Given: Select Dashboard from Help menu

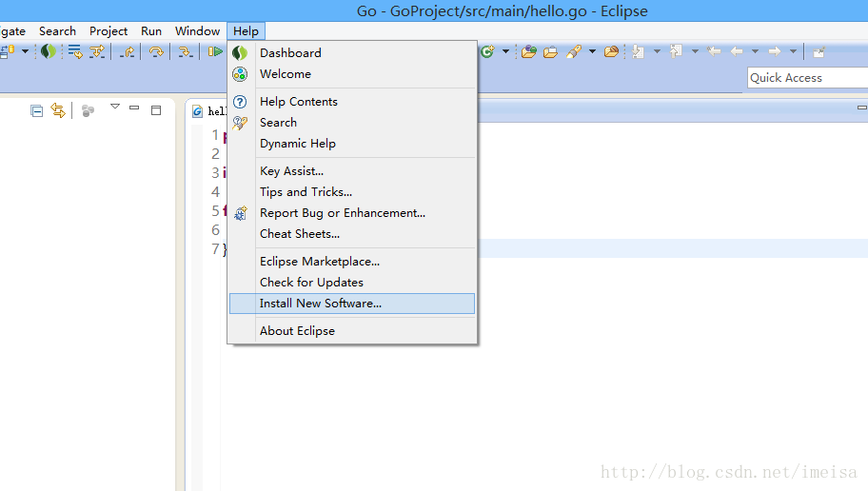Looking at the screenshot, I should click(352, 53).
